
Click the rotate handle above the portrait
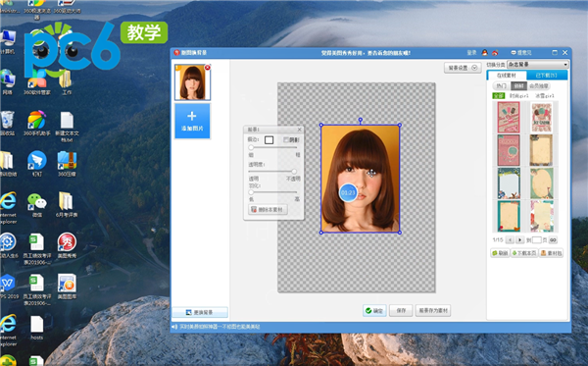point(361,120)
